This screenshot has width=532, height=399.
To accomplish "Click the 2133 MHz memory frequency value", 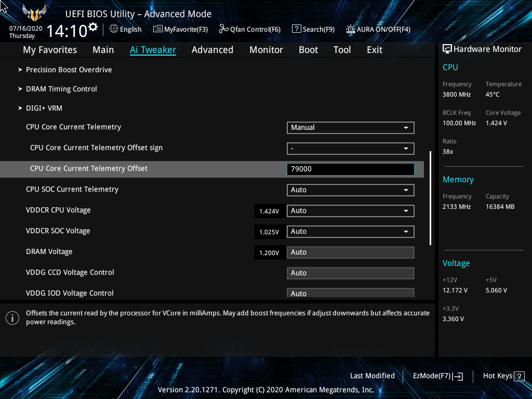I will pyautogui.click(x=457, y=207).
